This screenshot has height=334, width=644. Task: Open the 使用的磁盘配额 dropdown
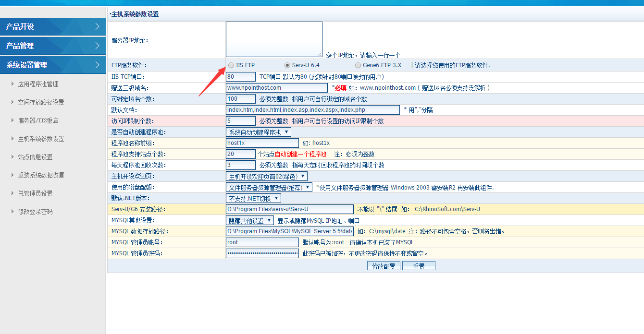pos(269,187)
